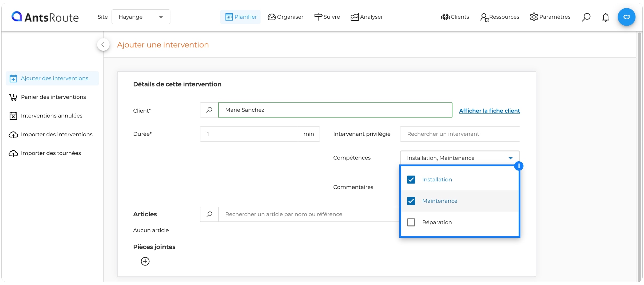The width and height of the screenshot is (644, 285).
Task: Open Paramètres settings
Action: [x=550, y=17]
